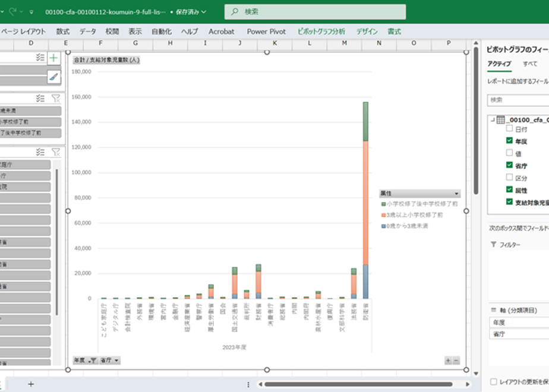
Task: Open the redo history dropdown arrow
Action: (21, 12)
